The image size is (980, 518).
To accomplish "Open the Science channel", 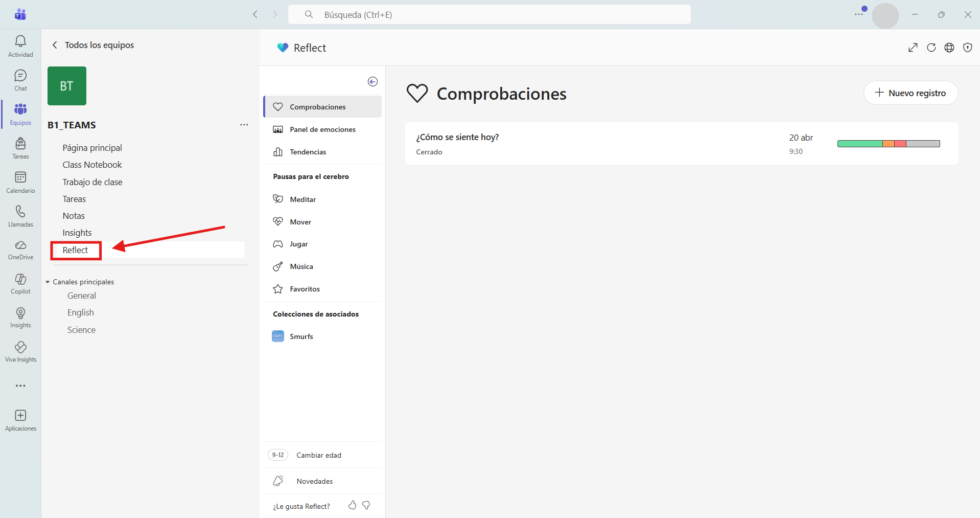I will 81,330.
